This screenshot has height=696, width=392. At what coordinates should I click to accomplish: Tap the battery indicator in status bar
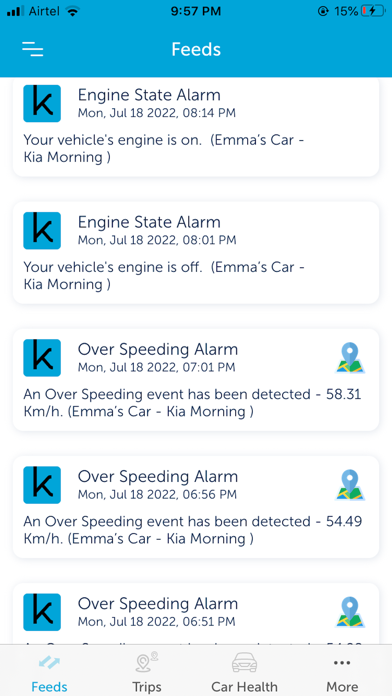click(x=374, y=12)
